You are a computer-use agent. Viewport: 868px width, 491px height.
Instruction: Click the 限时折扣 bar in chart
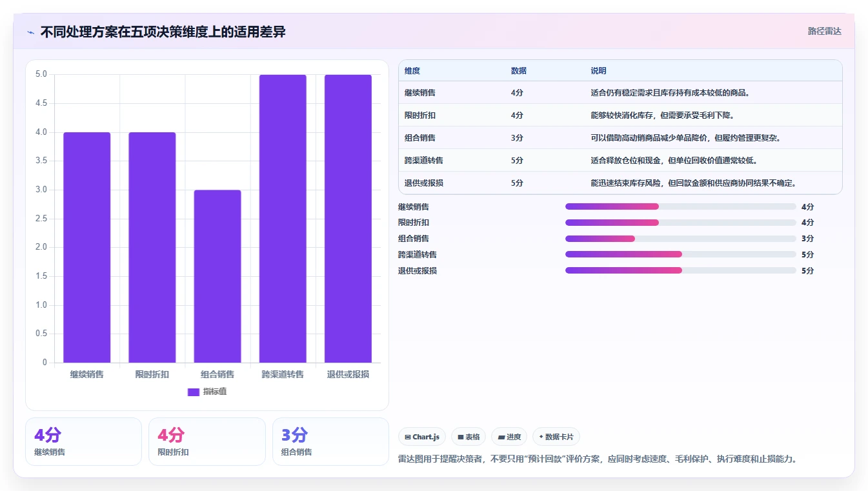[152, 248]
